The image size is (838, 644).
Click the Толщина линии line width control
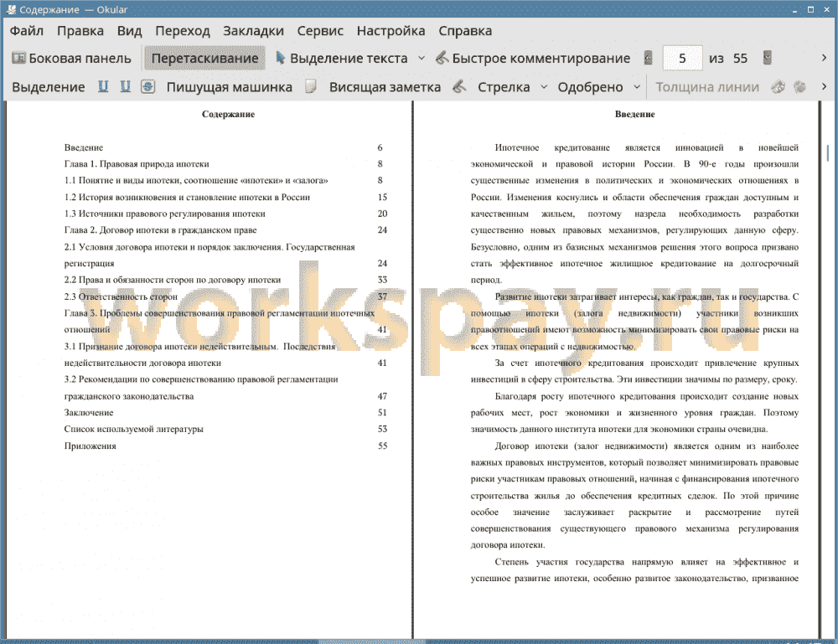[x=707, y=87]
